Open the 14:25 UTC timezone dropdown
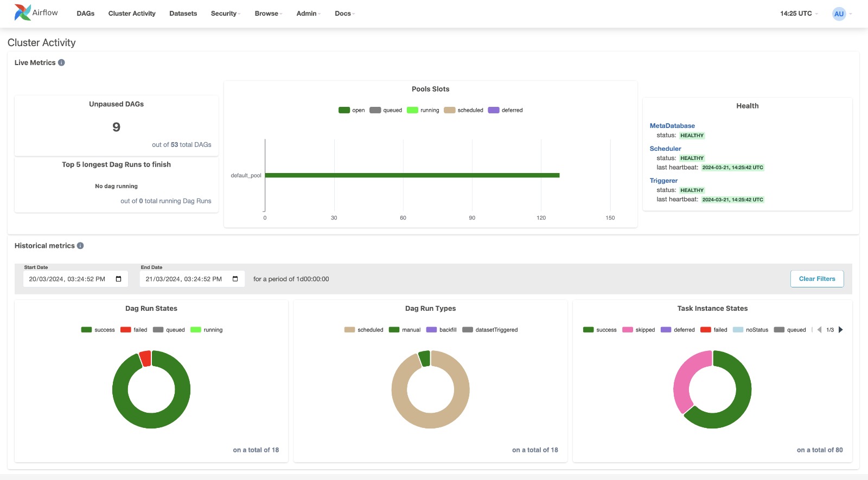 coord(799,14)
